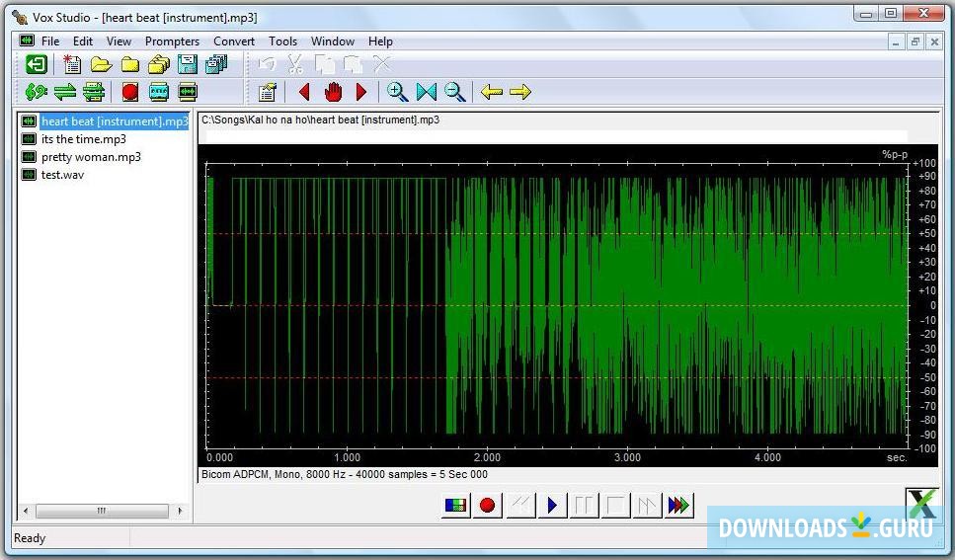This screenshot has height=560, width=955.
Task: Click the green dollar-note convert icon
Action: point(36,92)
